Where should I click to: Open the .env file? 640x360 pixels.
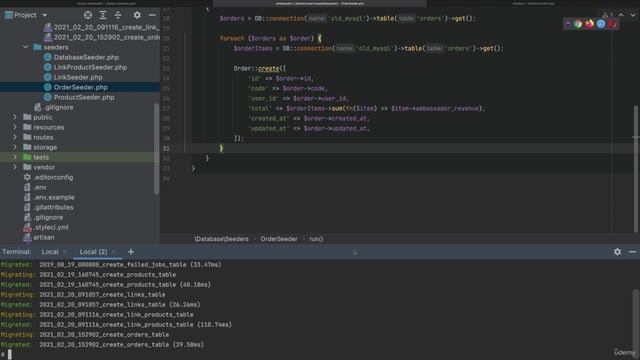tap(40, 187)
